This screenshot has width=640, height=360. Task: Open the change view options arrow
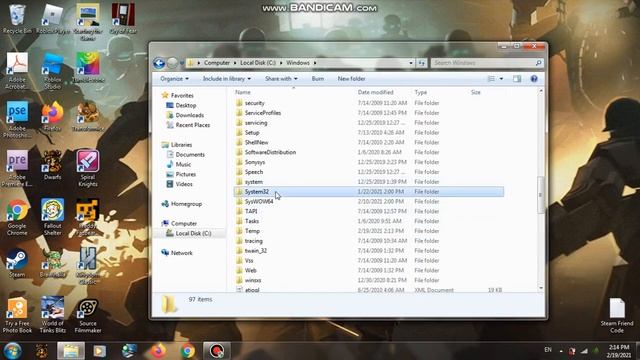tap(501, 79)
